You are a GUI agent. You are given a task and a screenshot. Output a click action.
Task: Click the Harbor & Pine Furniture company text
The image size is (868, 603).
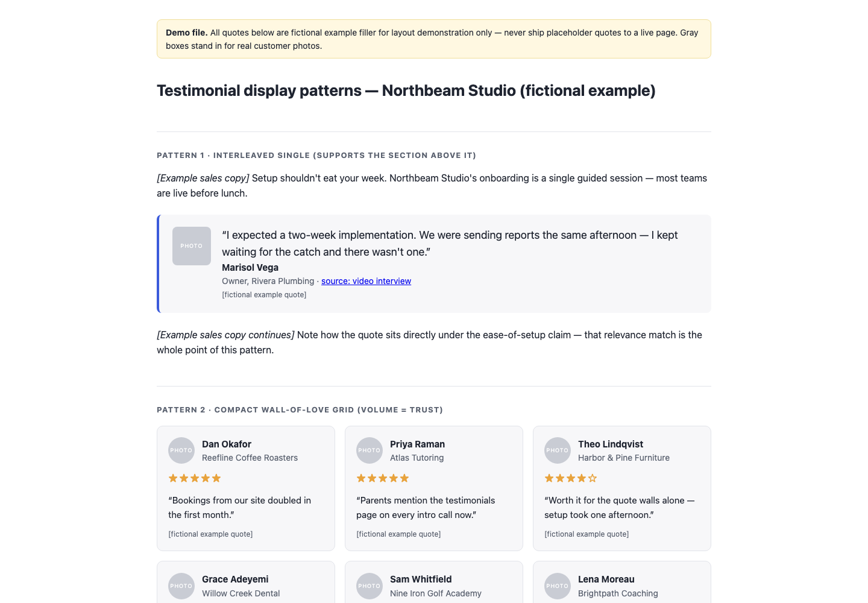[x=624, y=458]
